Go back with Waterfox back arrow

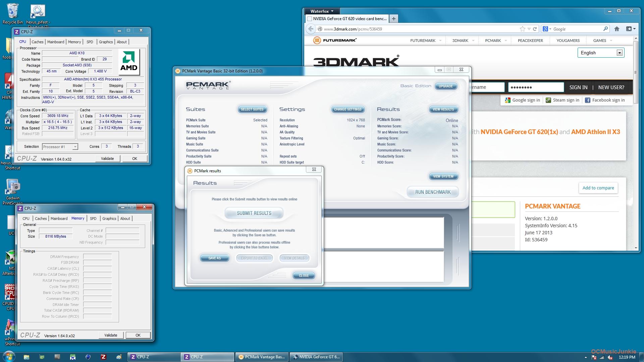click(311, 29)
